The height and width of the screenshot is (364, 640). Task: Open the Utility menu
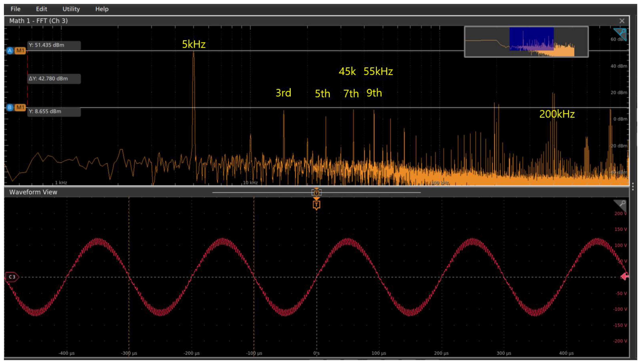point(71,9)
